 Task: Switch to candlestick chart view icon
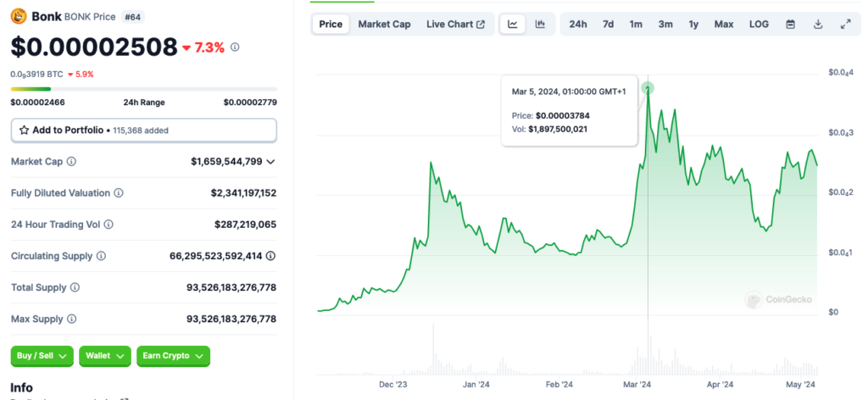tap(540, 24)
